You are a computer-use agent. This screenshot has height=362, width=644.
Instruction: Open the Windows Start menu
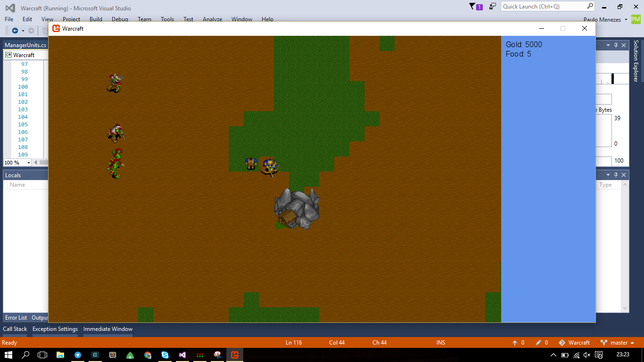click(x=8, y=355)
